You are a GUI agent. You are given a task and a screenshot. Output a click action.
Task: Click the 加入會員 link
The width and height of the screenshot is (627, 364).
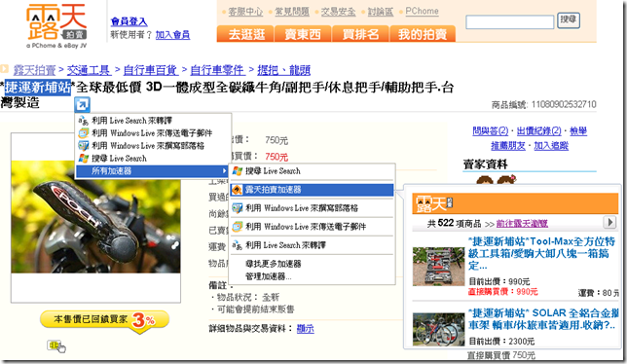[x=172, y=35]
